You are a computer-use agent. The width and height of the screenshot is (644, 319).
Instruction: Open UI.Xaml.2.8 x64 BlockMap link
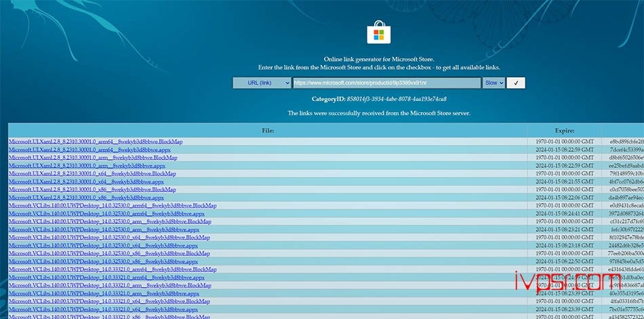pos(92,173)
